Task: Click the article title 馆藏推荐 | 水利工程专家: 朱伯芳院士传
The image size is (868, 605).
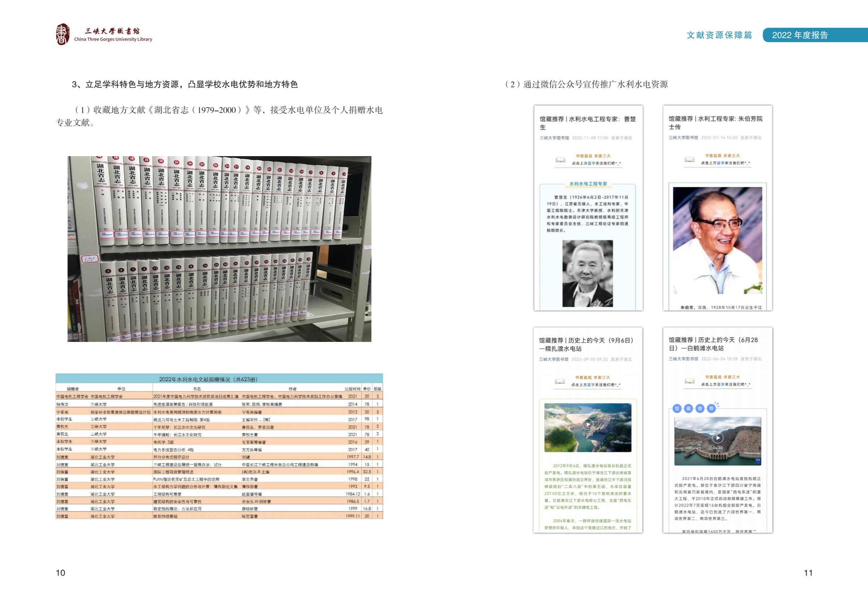Action: point(716,123)
